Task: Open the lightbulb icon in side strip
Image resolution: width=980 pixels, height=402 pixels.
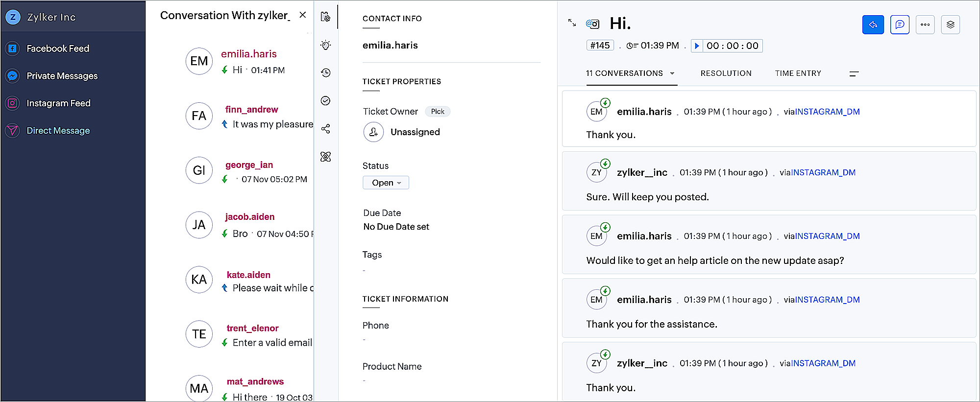Action: [x=325, y=45]
